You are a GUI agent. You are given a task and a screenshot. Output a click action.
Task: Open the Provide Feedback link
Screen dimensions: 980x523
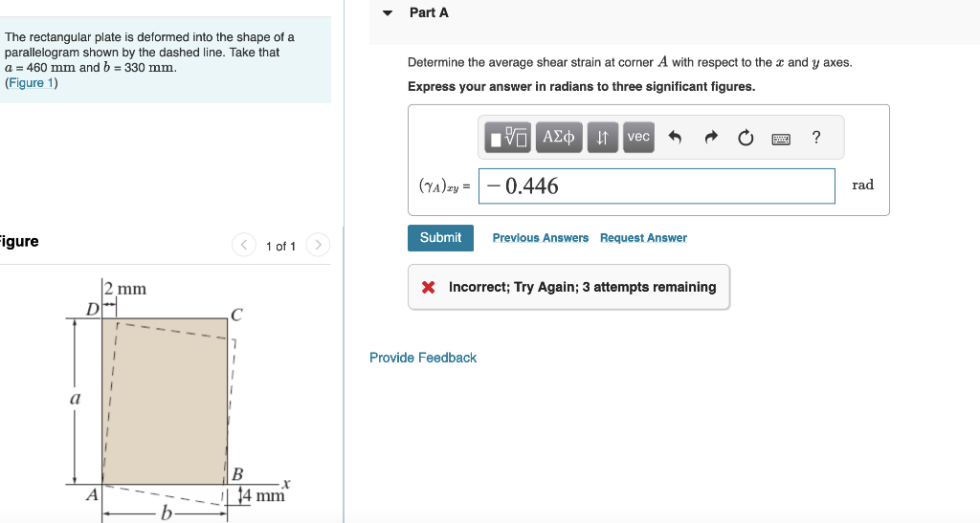tap(423, 358)
